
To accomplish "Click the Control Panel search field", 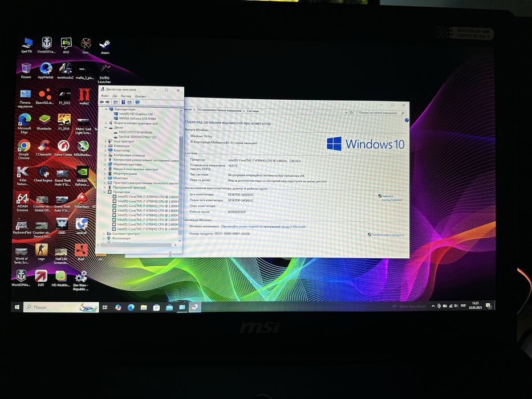I will 381,113.
